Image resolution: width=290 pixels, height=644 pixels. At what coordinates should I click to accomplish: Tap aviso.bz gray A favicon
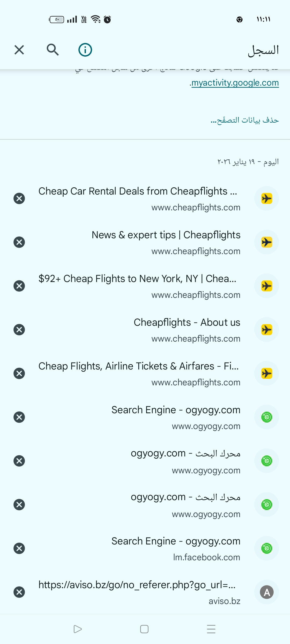[x=267, y=592]
